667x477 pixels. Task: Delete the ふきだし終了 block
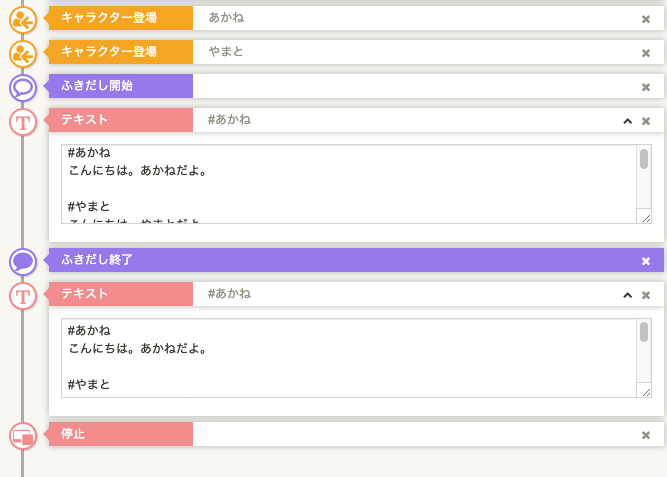pos(646,261)
